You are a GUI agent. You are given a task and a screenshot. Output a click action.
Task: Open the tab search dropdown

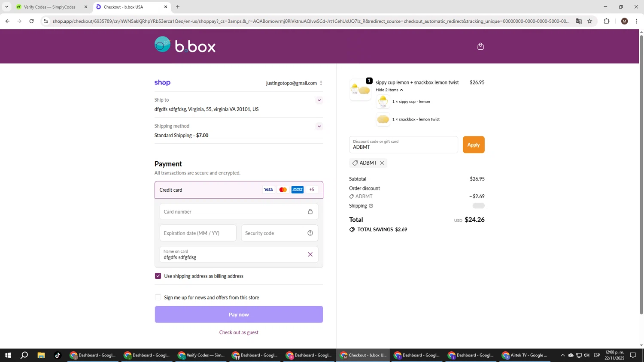pos(6,7)
